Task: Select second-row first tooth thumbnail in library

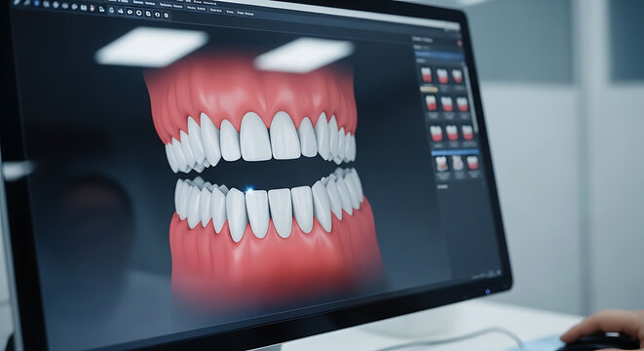Action: click(x=432, y=102)
